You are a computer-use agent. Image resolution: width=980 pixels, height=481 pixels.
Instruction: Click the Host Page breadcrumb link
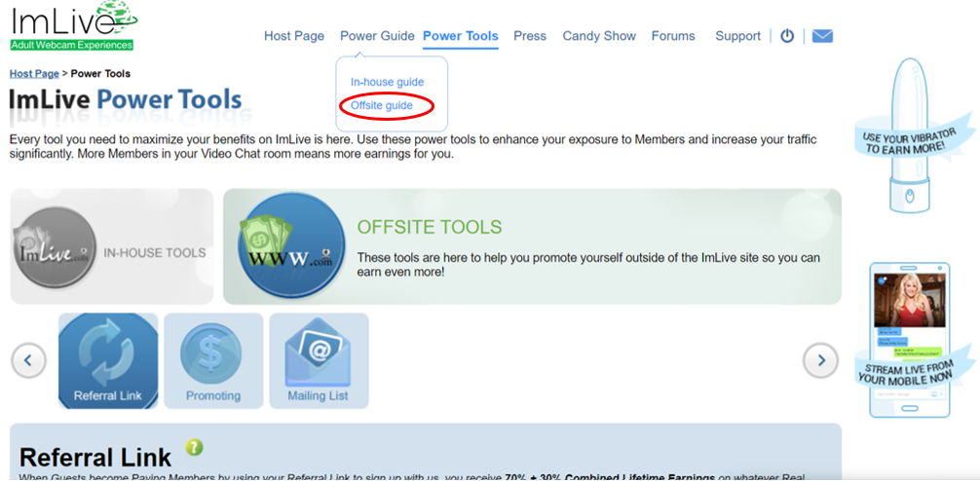coord(34,74)
